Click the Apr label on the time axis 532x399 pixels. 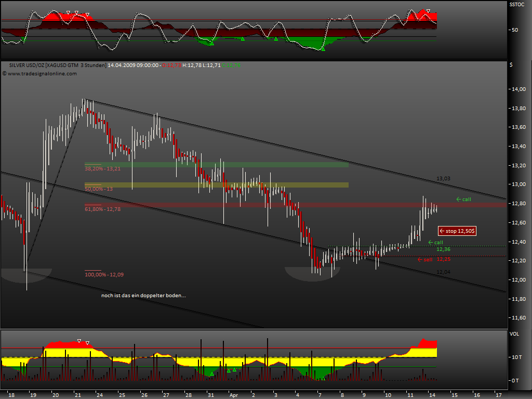pyautogui.click(x=234, y=395)
